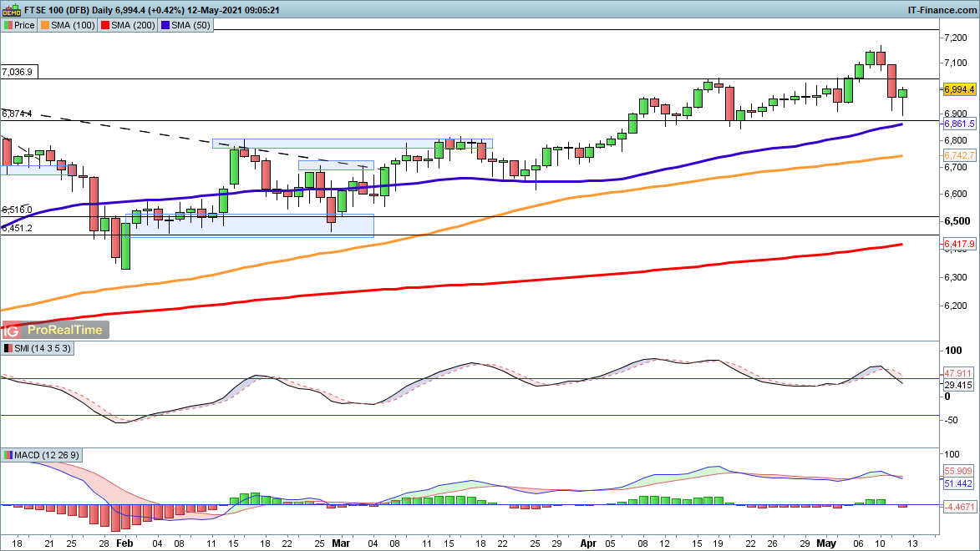Click the SMI indicator icon
Screen dimensions: 980x551
point(8,347)
